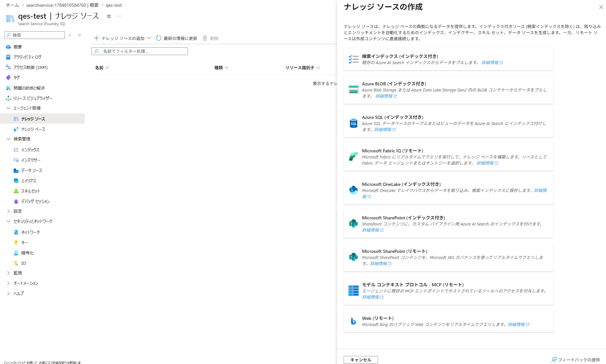This screenshot has height=364, width=606.
Task: Open 詳細情報 link for 検索インデックス
Action: (x=492, y=62)
